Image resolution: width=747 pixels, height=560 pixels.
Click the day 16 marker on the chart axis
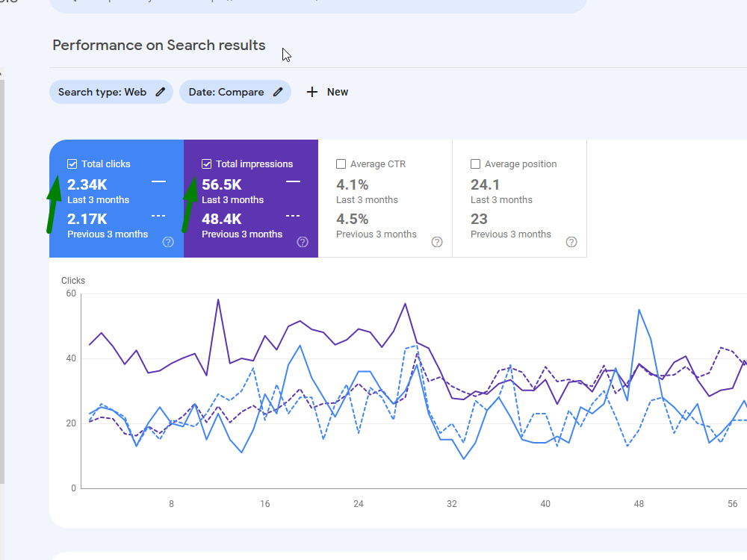pos(265,504)
